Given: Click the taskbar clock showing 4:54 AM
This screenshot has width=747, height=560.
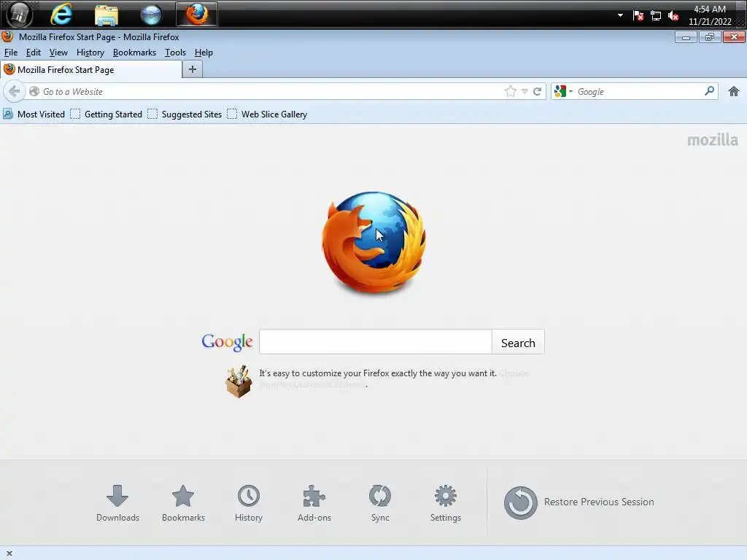Looking at the screenshot, I should 709,15.
